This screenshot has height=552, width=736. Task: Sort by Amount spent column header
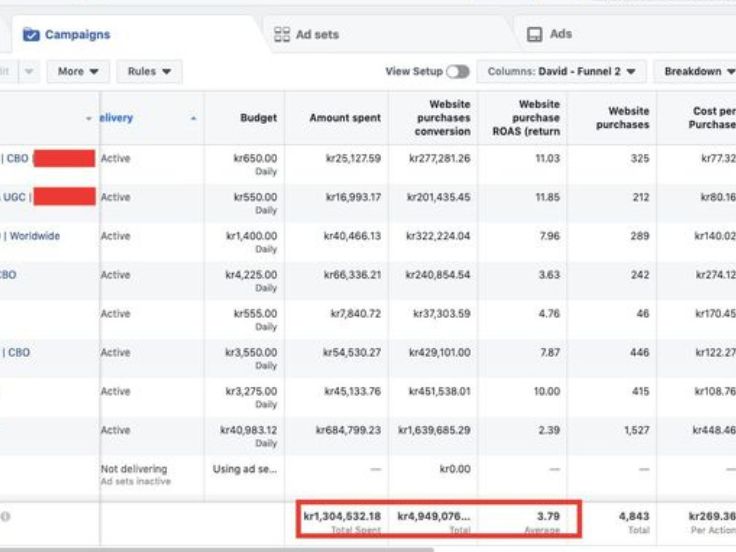(344, 118)
